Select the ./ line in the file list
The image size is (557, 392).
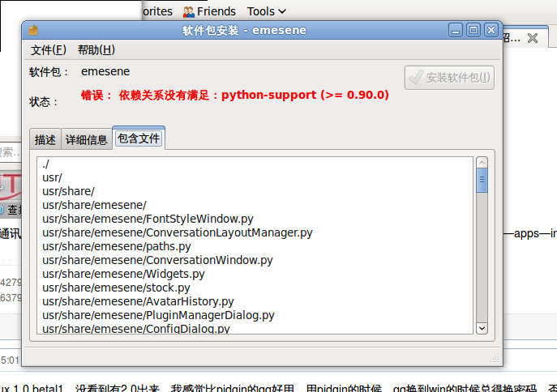[x=45, y=164]
